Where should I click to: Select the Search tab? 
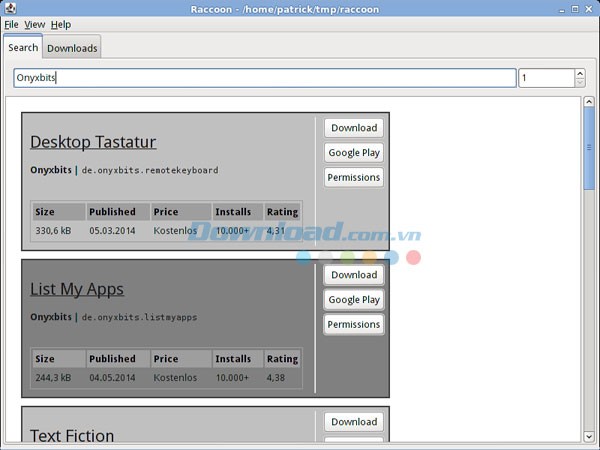[x=22, y=47]
